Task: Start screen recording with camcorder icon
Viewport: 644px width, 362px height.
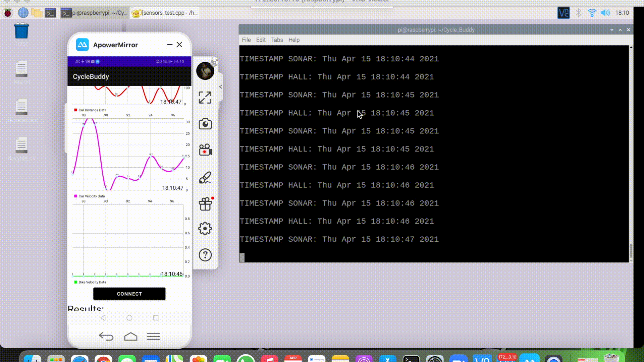Action: coord(205,150)
